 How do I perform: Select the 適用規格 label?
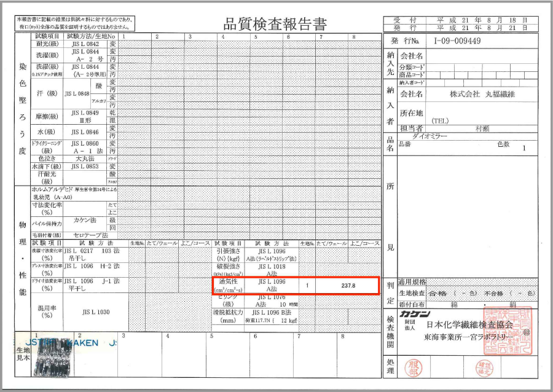point(412,282)
